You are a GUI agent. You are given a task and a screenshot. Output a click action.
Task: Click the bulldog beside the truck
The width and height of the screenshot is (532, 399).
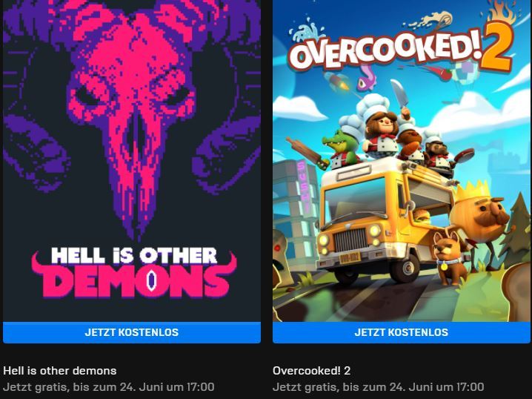(448, 258)
